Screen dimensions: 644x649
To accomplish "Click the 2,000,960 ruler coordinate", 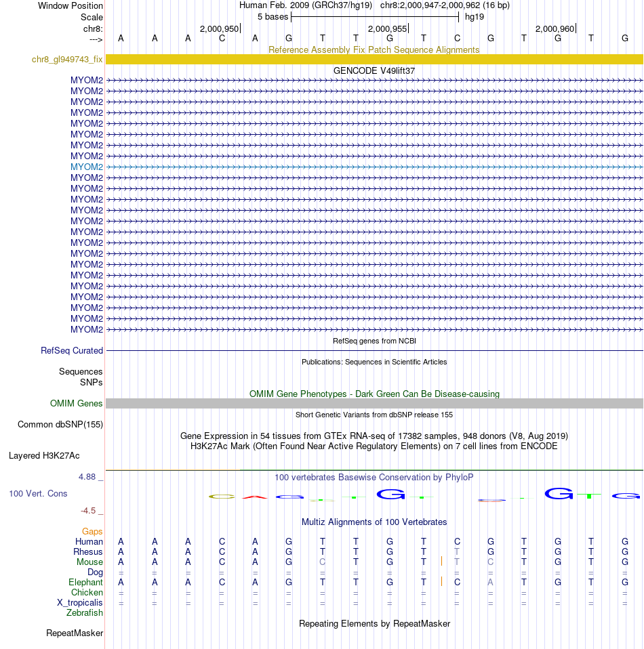I will (x=555, y=29).
